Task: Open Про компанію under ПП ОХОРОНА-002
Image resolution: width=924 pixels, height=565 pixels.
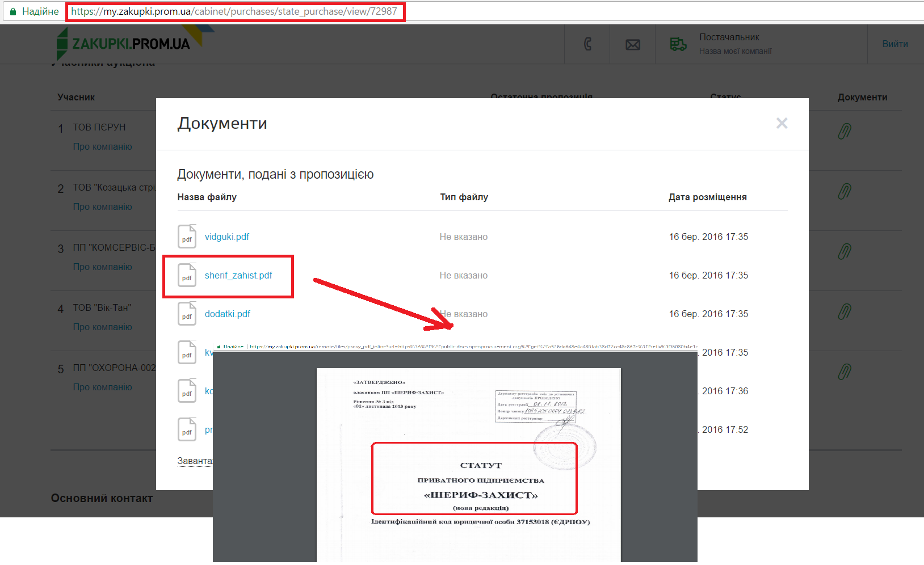Action: 102,387
